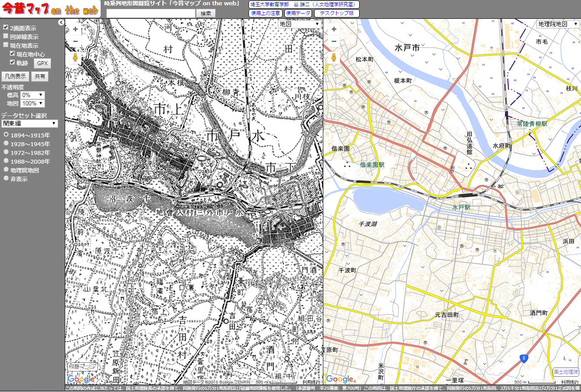Select the 1928〜1945年 radio option

6,143
